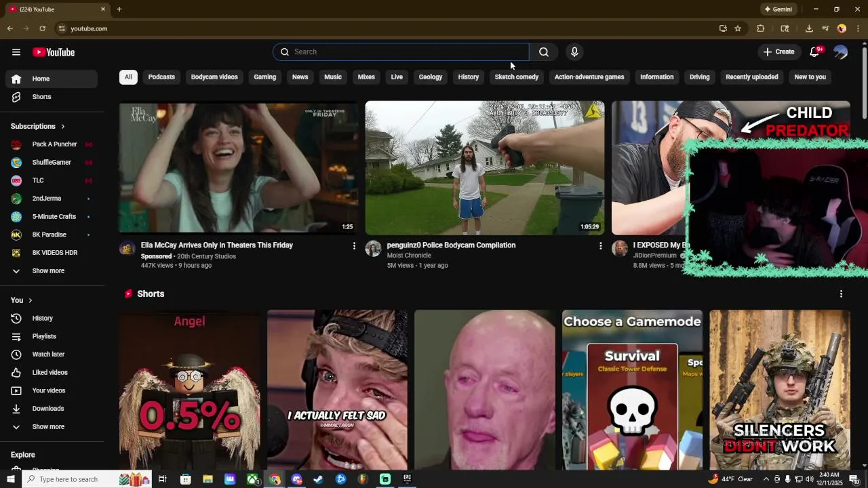Open Chrome profile avatar
The height and width of the screenshot is (488, 868).
pos(842,28)
